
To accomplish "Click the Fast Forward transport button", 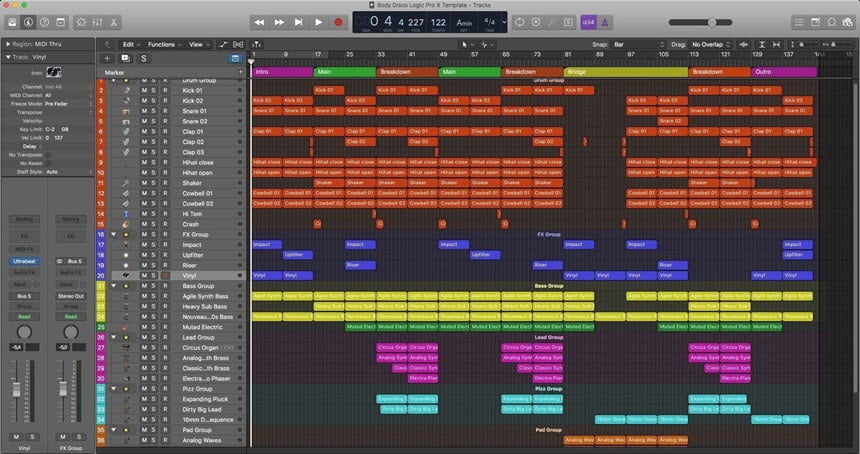I will click(279, 22).
